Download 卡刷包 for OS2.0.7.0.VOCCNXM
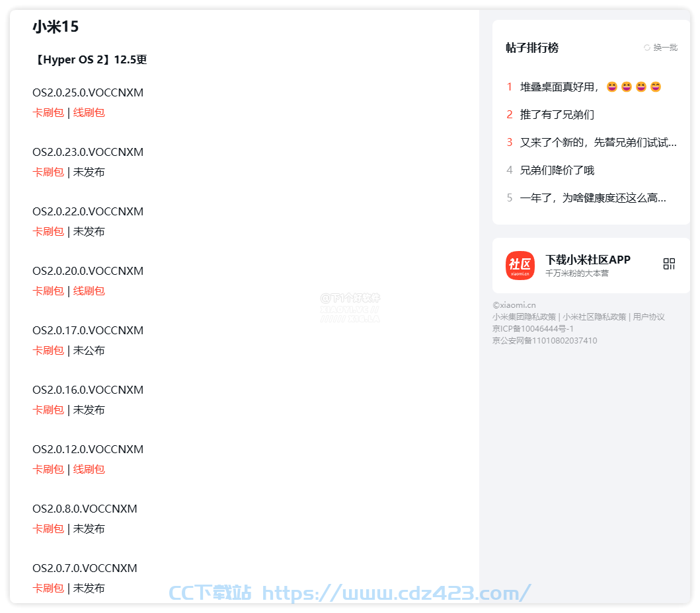Screen dimensions: 700x613 coord(48,588)
